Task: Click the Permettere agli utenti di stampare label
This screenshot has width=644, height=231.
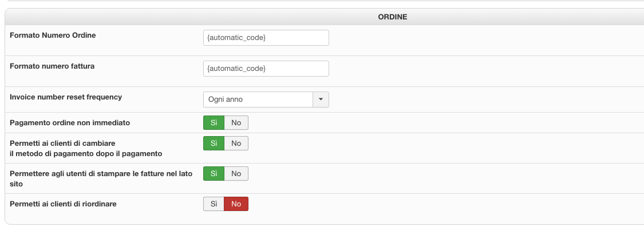Action: [101, 173]
